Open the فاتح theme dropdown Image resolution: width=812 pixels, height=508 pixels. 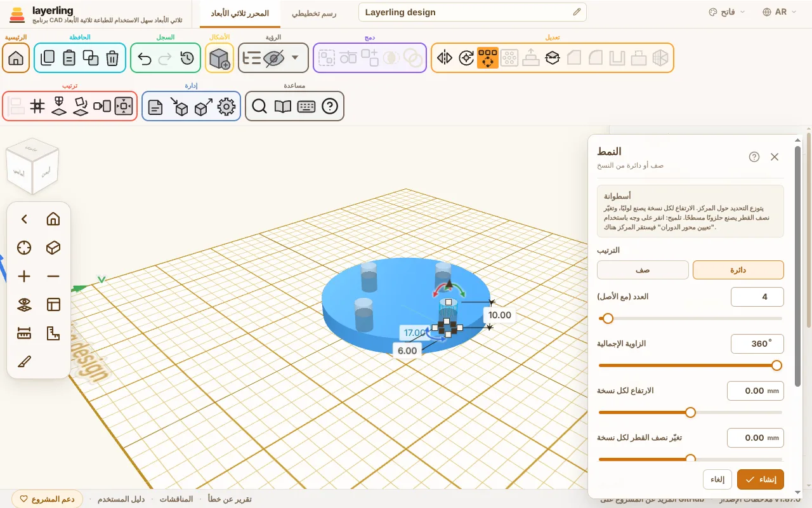[727, 12]
